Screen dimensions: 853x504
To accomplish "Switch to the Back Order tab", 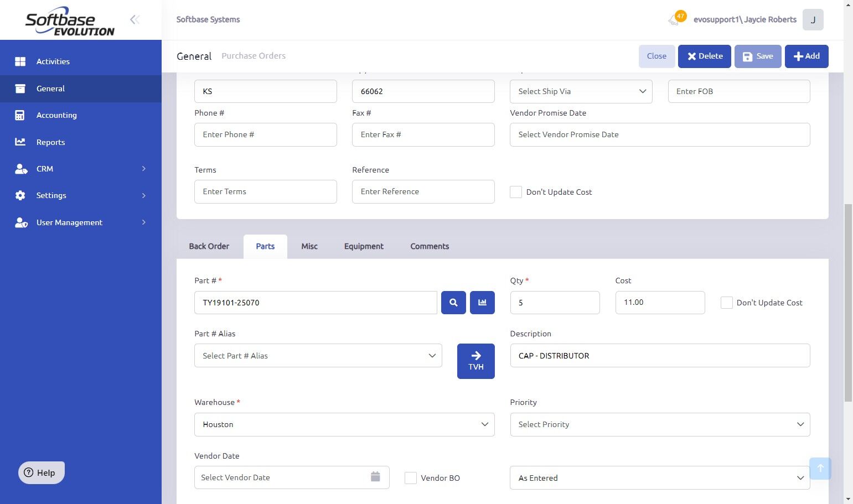I will (209, 246).
